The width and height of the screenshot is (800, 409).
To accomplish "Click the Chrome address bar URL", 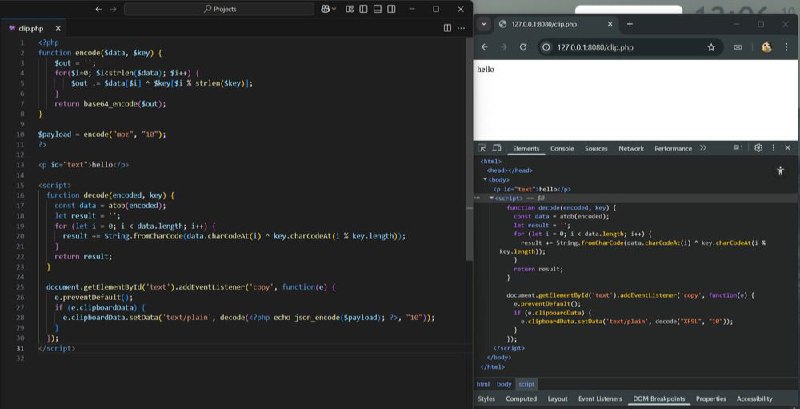I will [595, 47].
